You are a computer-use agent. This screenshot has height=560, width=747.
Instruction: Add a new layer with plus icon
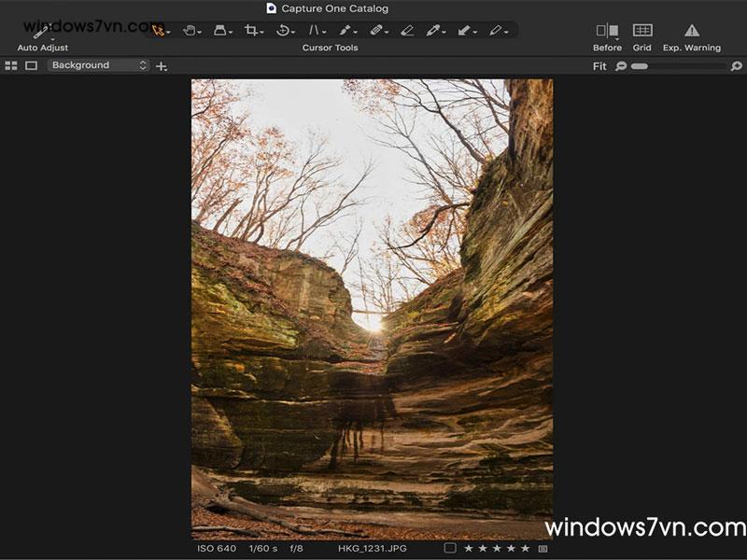(x=162, y=66)
